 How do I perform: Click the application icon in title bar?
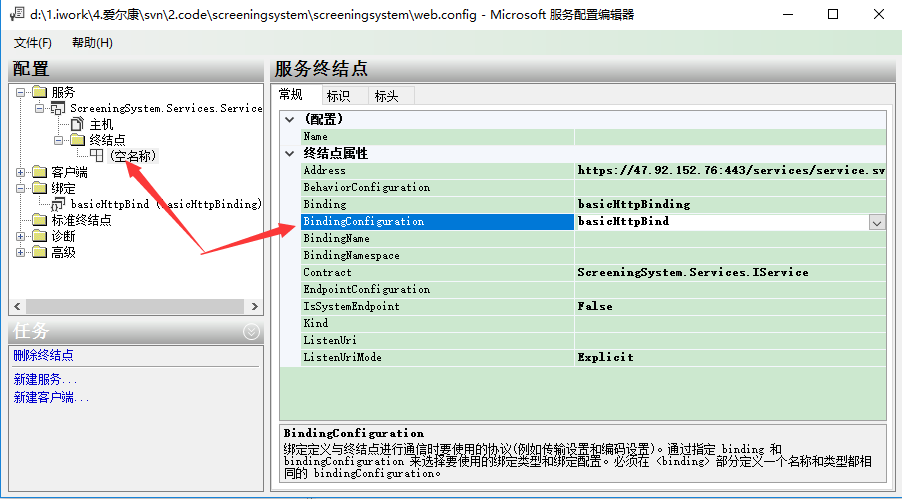tap(17, 14)
